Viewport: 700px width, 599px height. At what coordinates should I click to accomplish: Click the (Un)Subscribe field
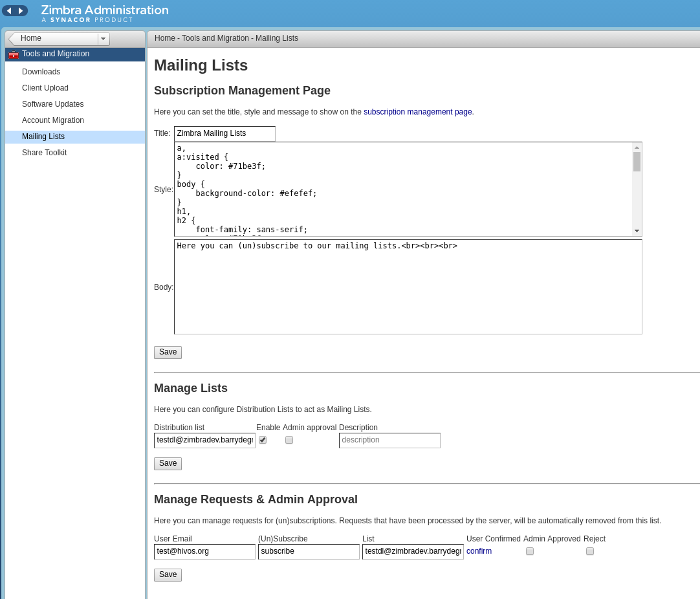[309, 551]
